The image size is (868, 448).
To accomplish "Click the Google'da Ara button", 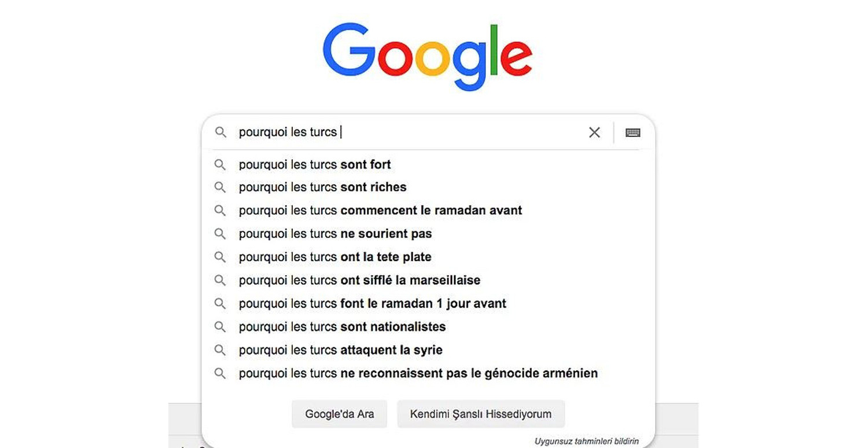I will point(339,414).
